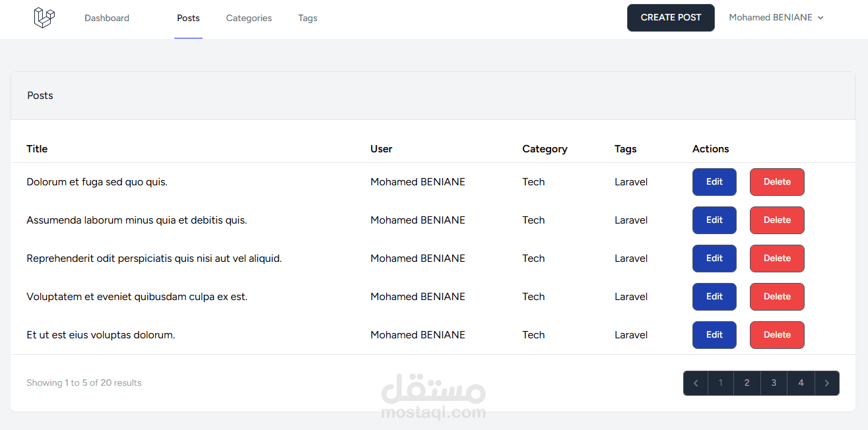The image size is (868, 430).
Task: Edit the post 'Reprehenderit odit perspiciatis quis nisi aut vel aliquid.'
Action: pyautogui.click(x=714, y=258)
